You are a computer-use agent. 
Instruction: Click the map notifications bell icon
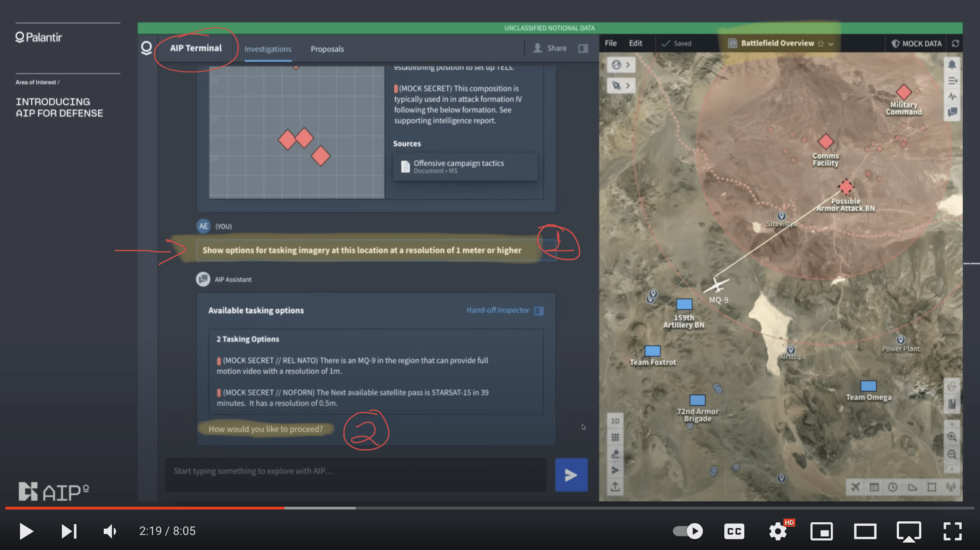pos(952,65)
